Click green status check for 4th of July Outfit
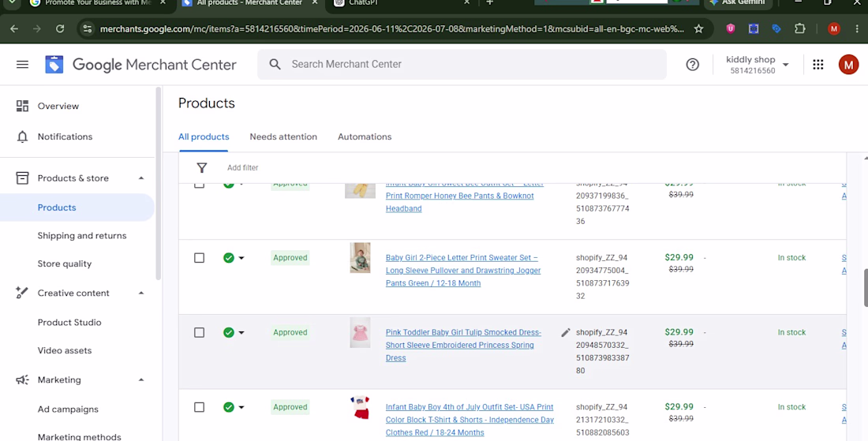 229,407
